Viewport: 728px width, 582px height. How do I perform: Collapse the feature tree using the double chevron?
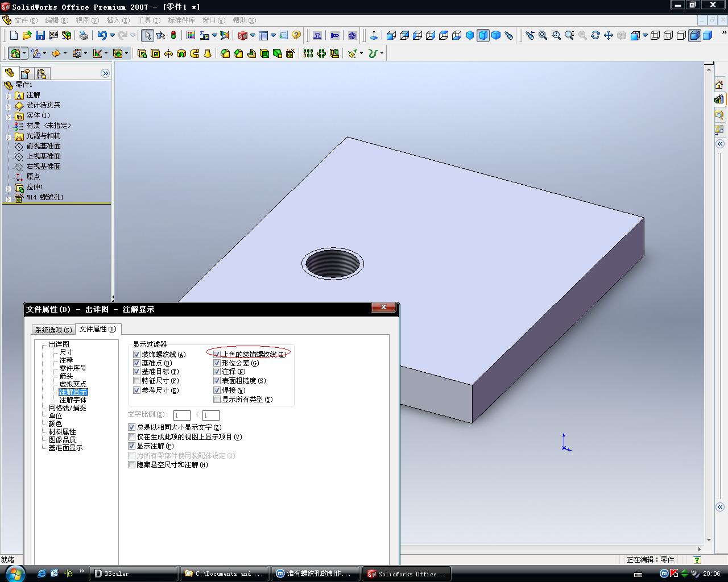click(105, 73)
